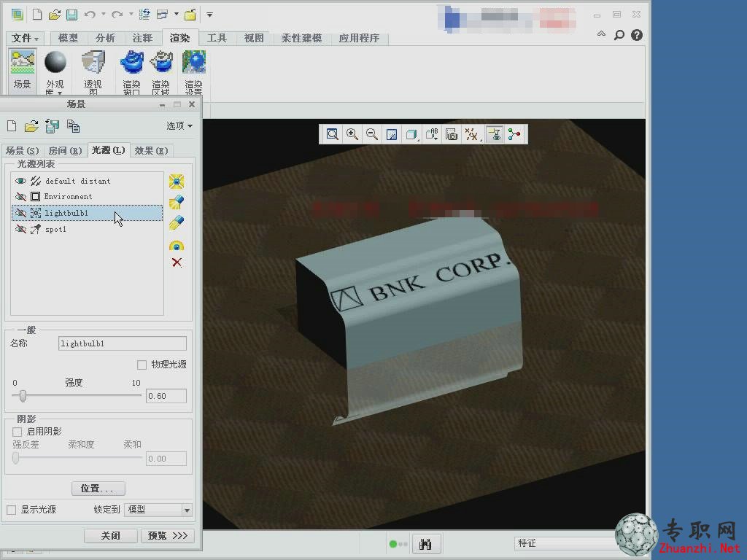Viewport: 747px width, 560px height.
Task: Open the 文件 file menu dropdown
Action: [24, 38]
